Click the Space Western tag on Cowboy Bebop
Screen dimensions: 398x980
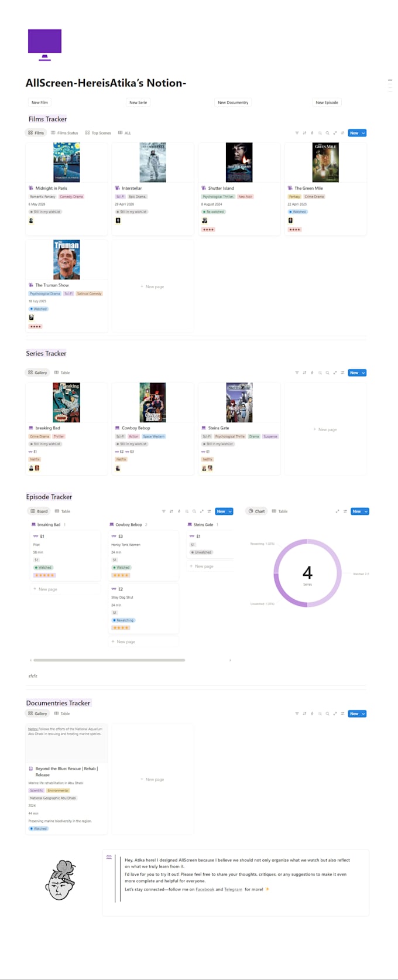pos(154,436)
